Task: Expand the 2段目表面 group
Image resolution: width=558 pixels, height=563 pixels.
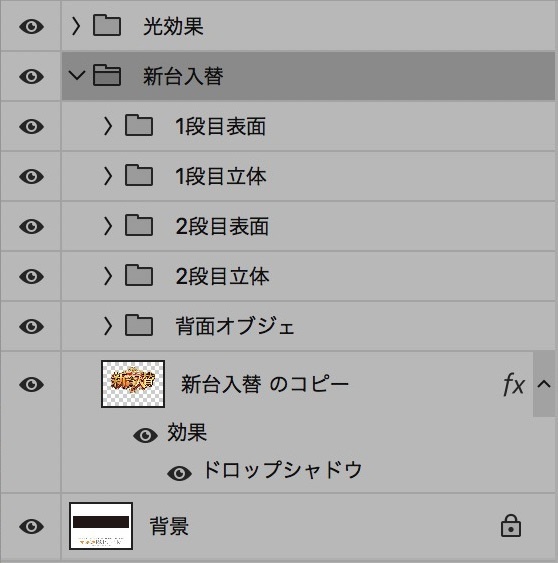Action: [108, 226]
